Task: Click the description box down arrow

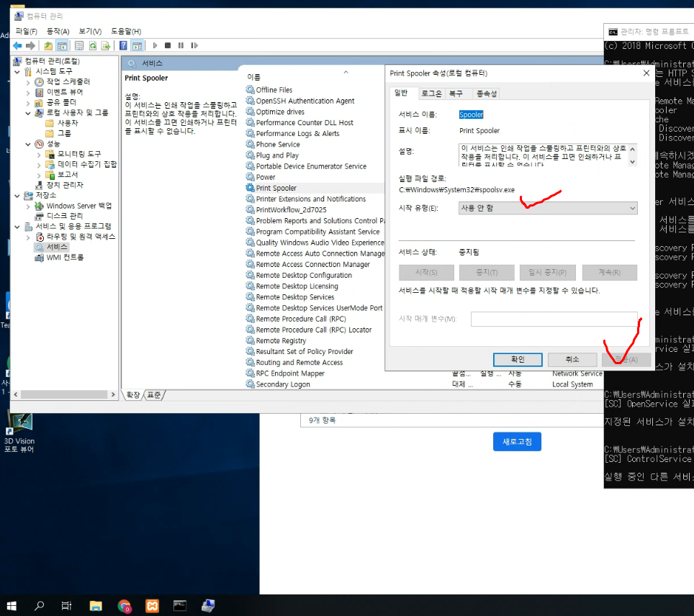Action: pyautogui.click(x=633, y=161)
